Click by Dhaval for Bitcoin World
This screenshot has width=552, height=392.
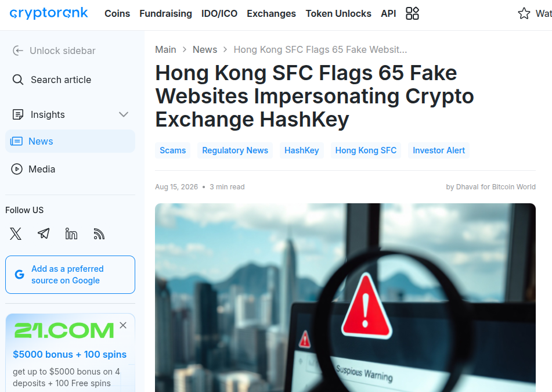tap(490, 186)
